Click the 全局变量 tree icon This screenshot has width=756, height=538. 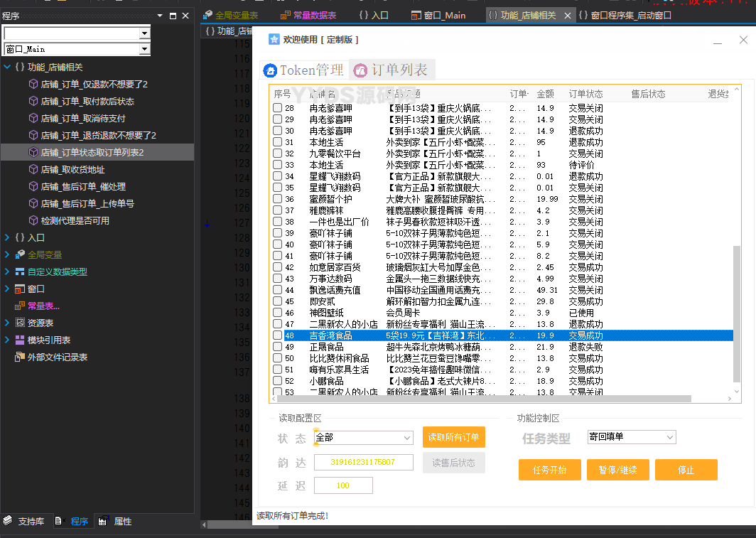(20, 254)
